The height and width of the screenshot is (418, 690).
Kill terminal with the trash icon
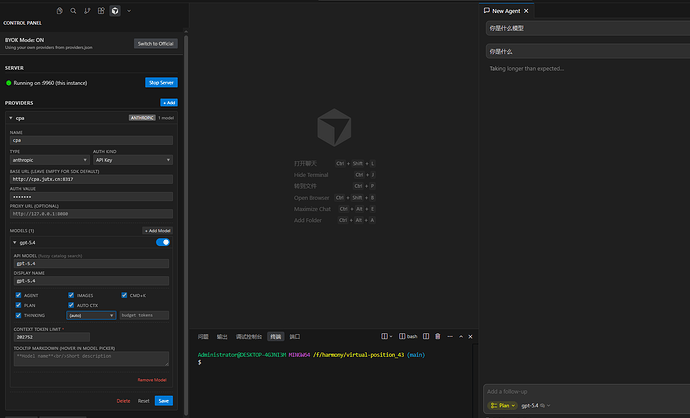pyautogui.click(x=437, y=336)
